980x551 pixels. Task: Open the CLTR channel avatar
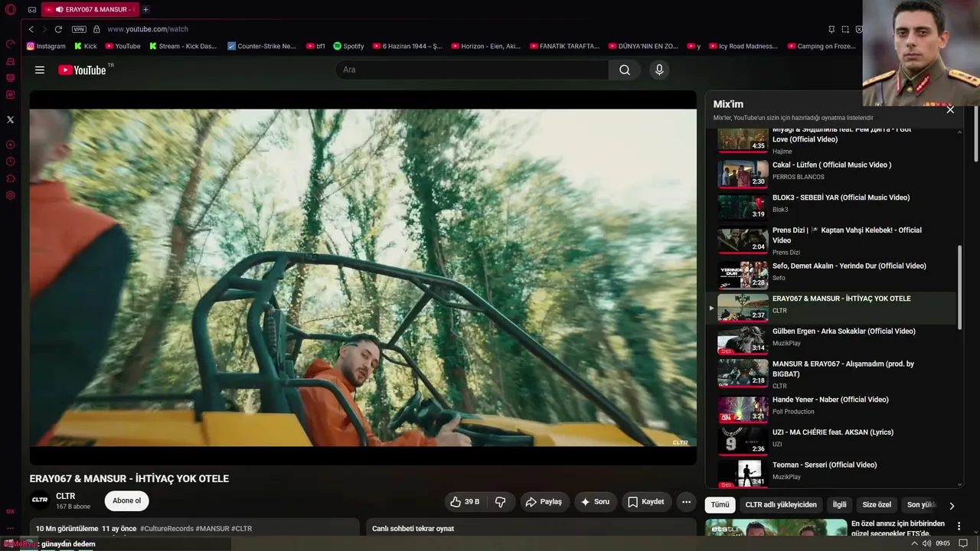(x=40, y=500)
